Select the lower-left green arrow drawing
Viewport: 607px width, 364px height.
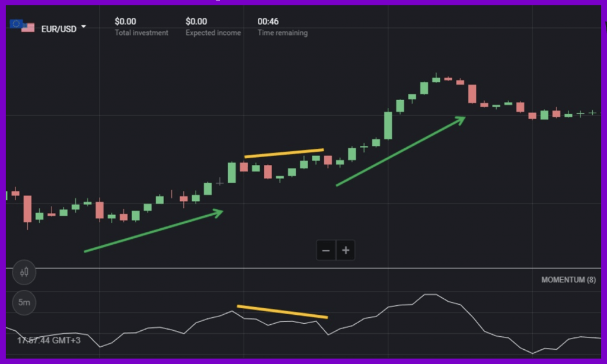[153, 231]
